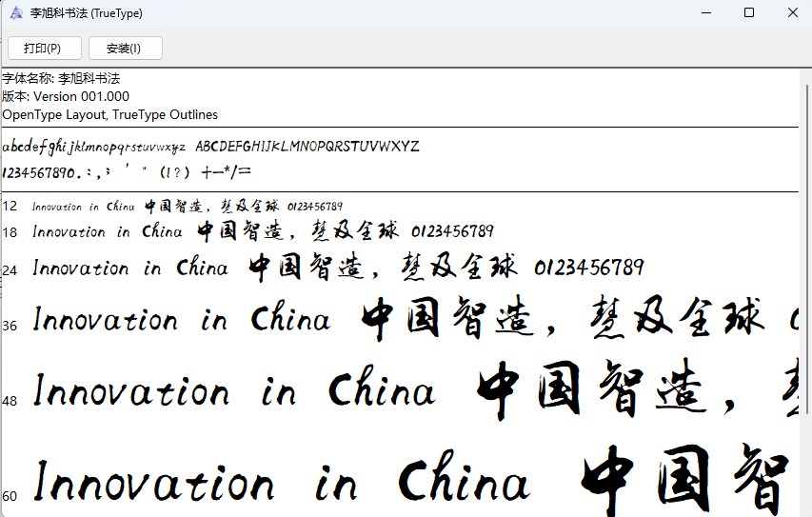Click the uppercase ABCDEFG alphabet sample
Image resolution: width=812 pixels, height=517 pixels.
tap(307, 147)
